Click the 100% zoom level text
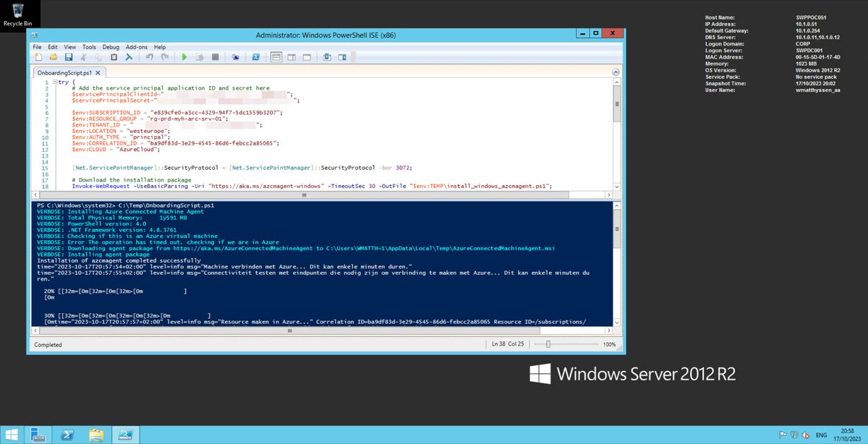Viewport: 868px width, 444px height. tap(609, 345)
